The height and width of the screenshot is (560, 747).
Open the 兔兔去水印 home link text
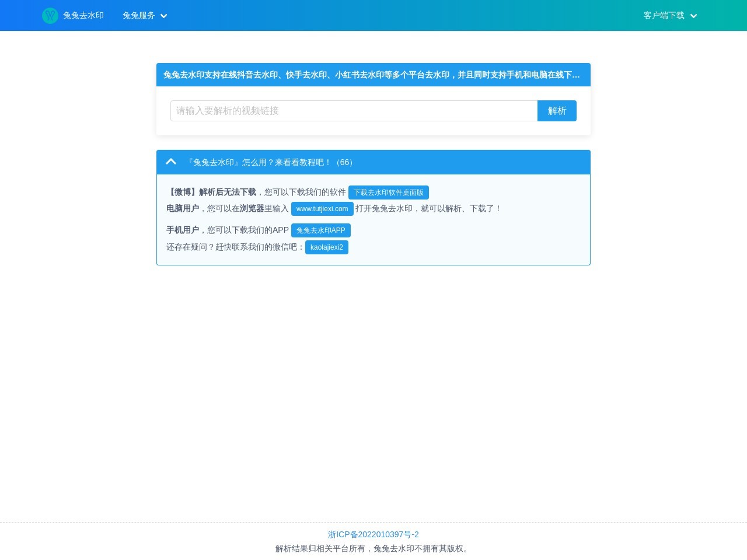pos(83,16)
